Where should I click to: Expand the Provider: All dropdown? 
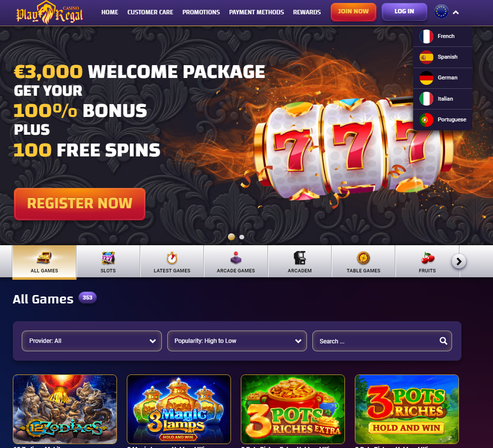click(91, 341)
